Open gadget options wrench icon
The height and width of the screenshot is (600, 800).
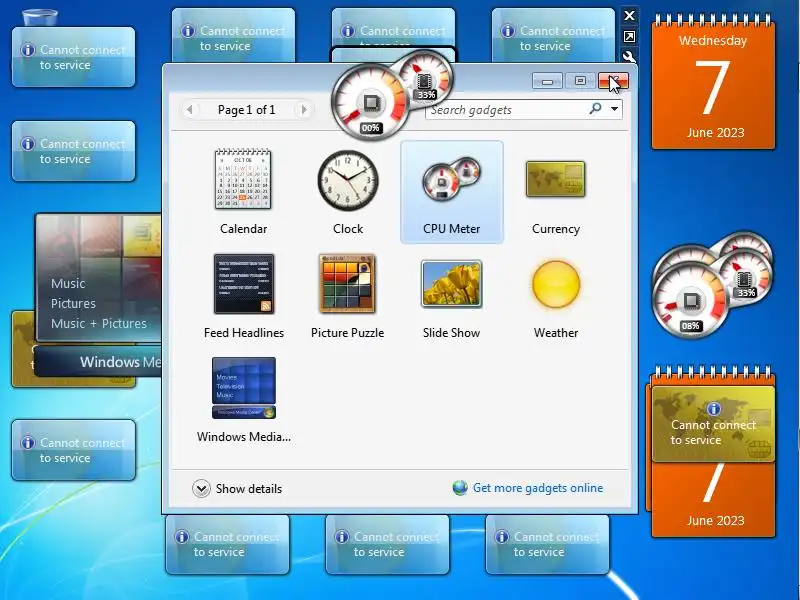[x=629, y=57]
